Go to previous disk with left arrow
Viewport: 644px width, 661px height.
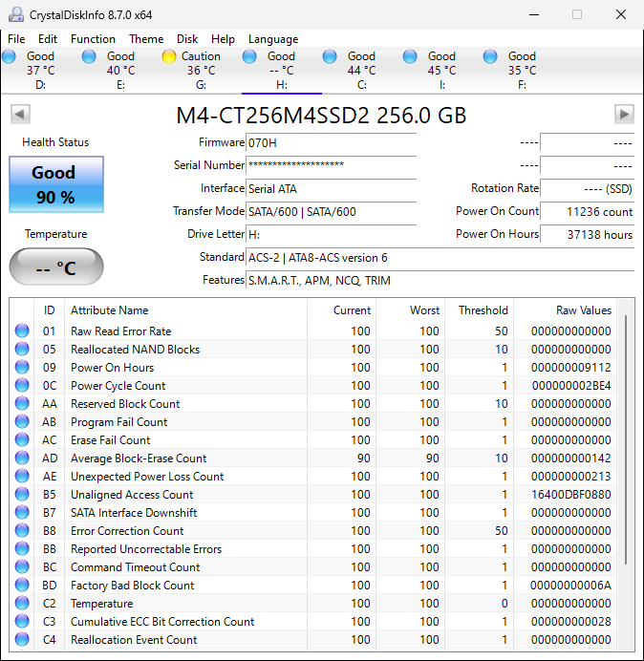20,115
